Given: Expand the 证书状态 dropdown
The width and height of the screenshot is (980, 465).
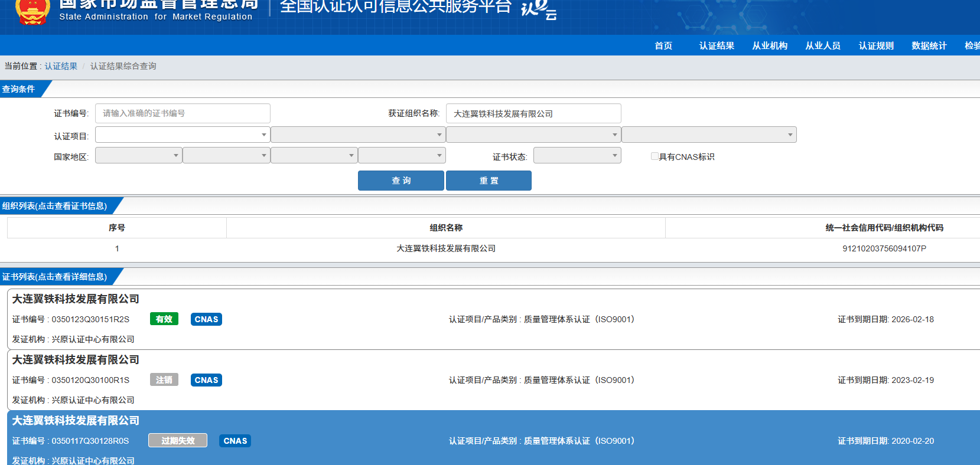Looking at the screenshot, I should [x=577, y=156].
